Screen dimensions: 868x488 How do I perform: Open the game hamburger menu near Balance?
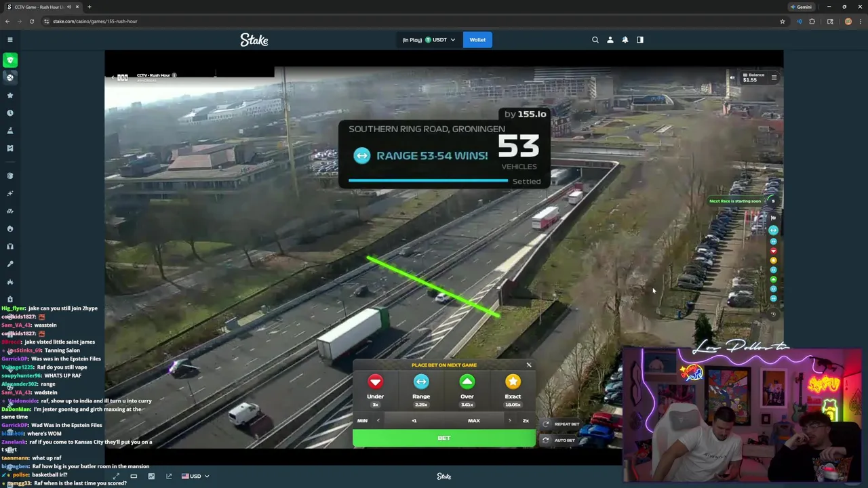click(x=774, y=78)
